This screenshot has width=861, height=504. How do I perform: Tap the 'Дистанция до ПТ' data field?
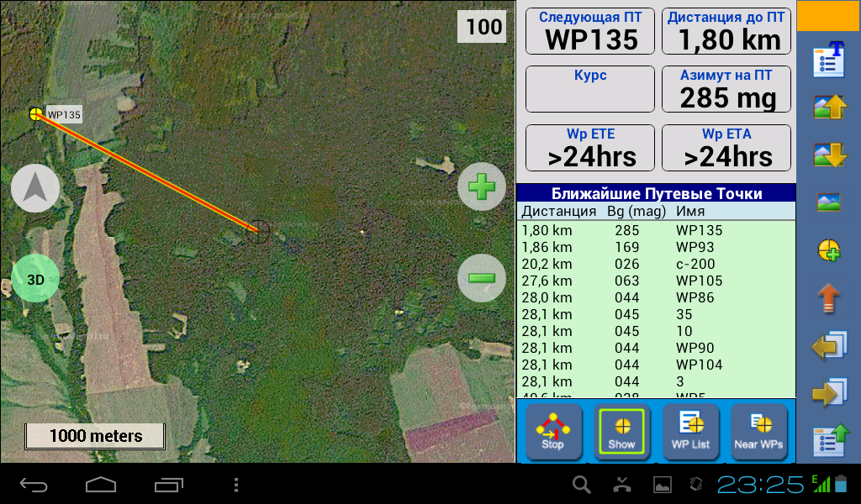point(726,31)
